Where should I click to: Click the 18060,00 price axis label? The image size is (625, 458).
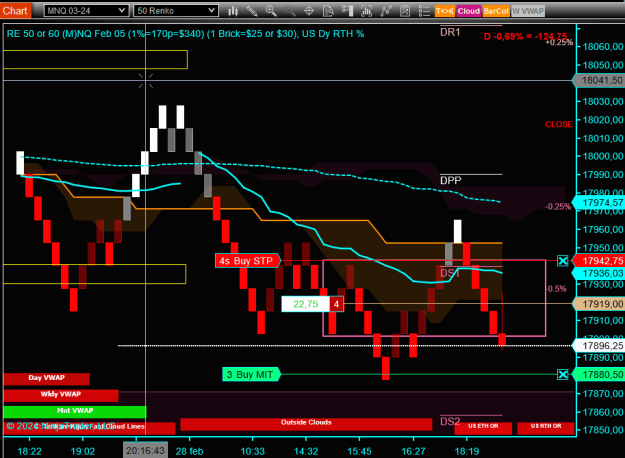click(602, 47)
